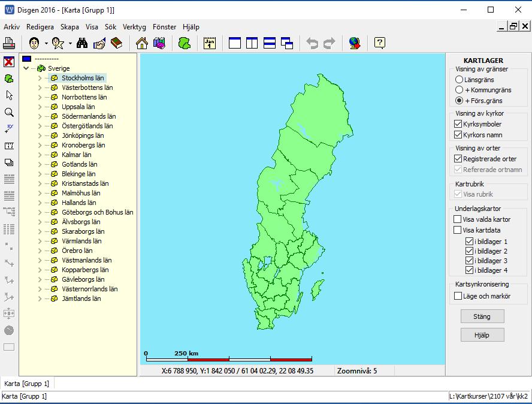This screenshot has width=532, height=404.
Task: Collapse the Sverige tree node
Action: 26,68
